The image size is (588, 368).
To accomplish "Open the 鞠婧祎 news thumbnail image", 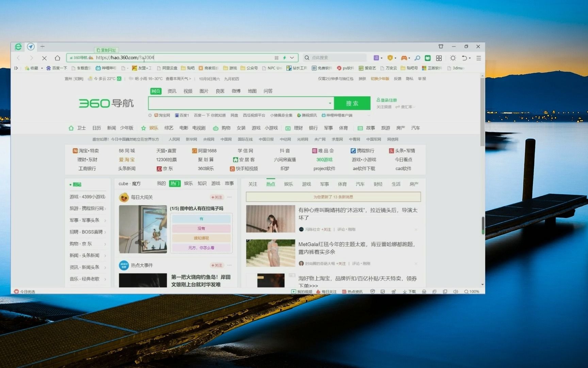I will coord(271,219).
